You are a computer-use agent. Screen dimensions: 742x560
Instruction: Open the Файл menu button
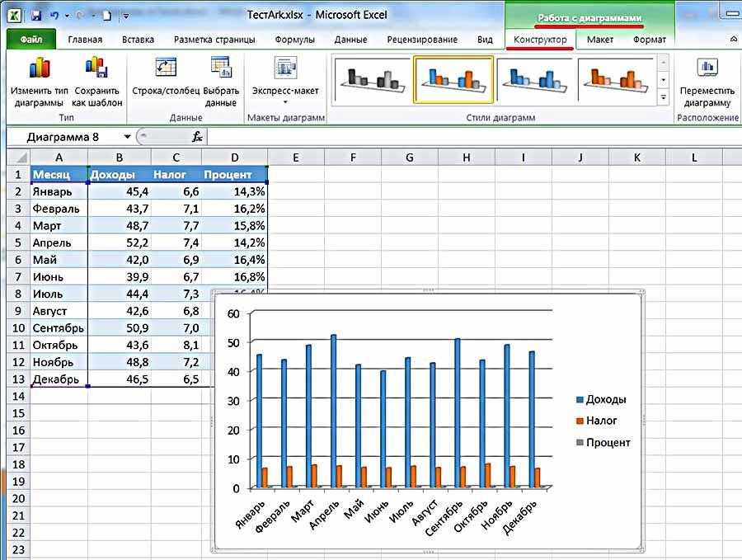click(x=31, y=40)
